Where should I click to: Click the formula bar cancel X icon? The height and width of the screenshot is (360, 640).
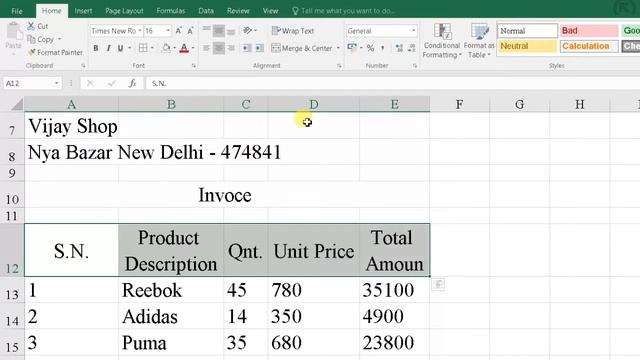coord(90,83)
